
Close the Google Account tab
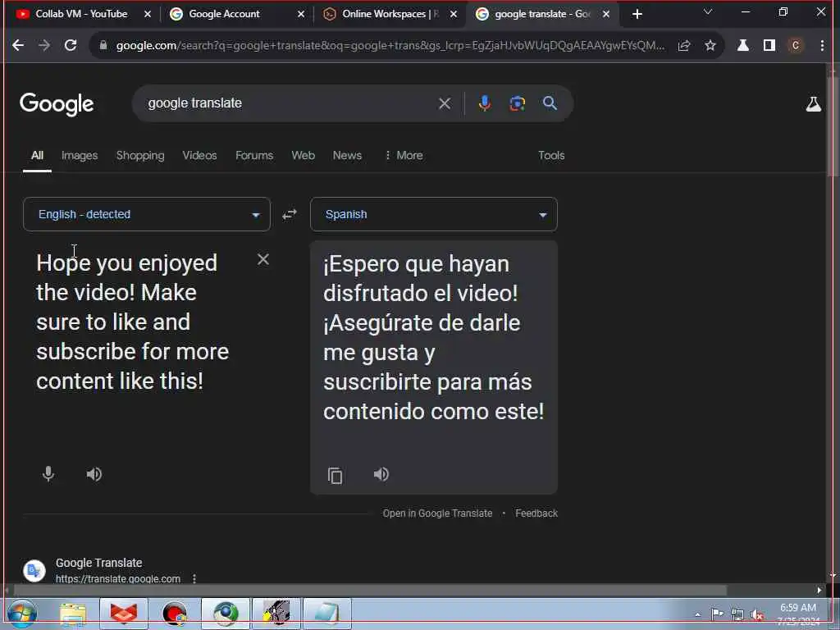[x=300, y=15]
